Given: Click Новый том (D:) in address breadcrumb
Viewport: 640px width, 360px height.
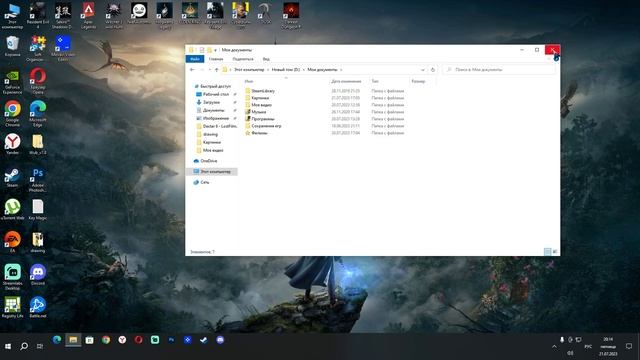Looking at the screenshot, I should (x=286, y=70).
